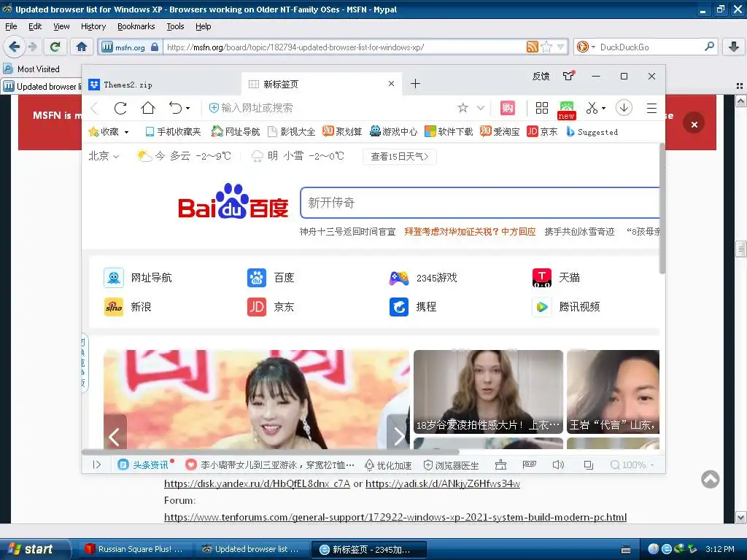Bookmark page with Mypal star icon

[547, 47]
